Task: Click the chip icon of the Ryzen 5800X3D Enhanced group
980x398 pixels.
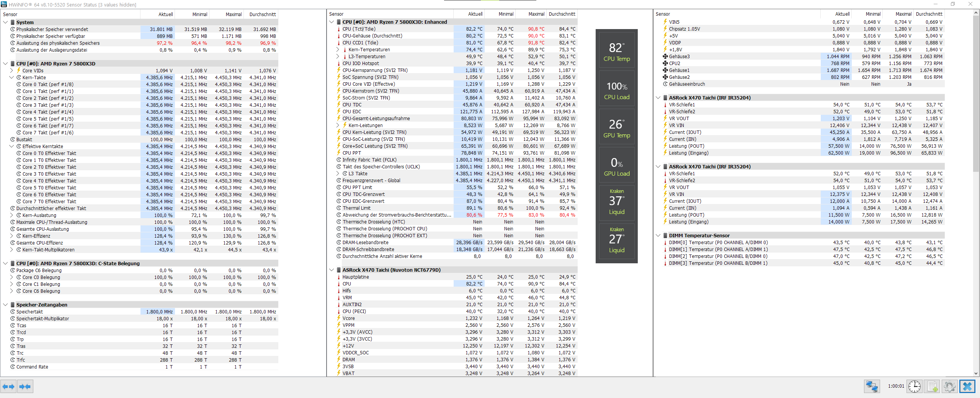Action: [x=339, y=22]
